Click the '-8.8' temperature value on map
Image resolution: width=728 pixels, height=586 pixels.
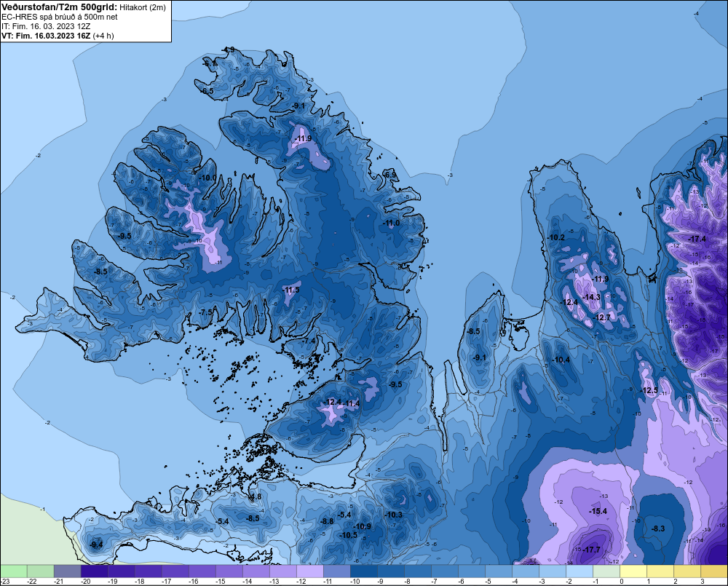[x=328, y=521]
